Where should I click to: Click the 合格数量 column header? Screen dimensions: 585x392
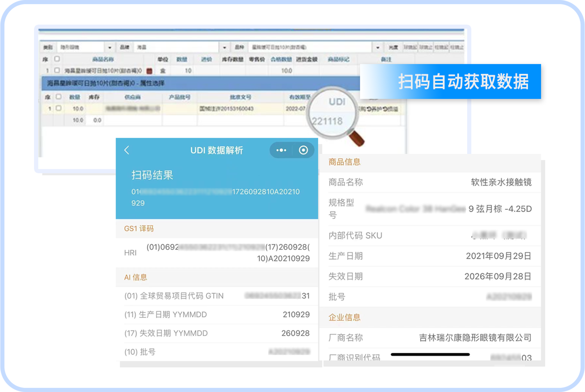281,59
